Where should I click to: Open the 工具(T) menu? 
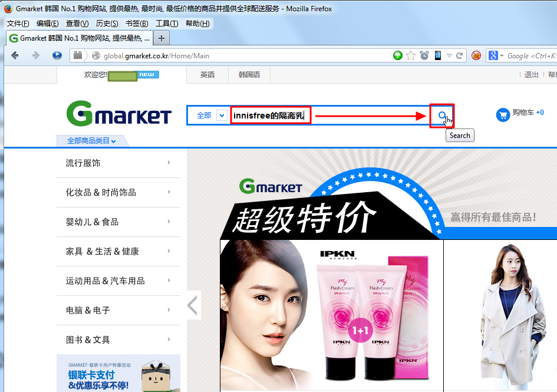click(x=167, y=24)
